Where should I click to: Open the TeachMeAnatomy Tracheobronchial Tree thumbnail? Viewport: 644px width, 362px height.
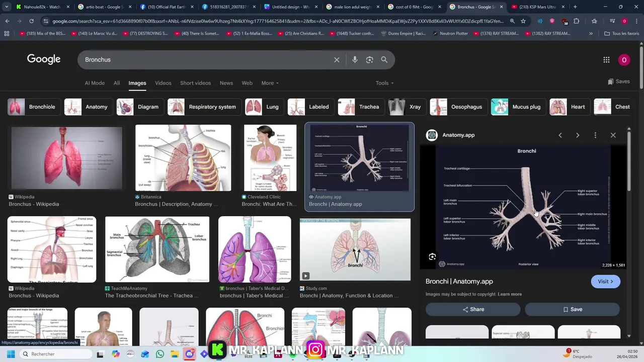[157, 249]
